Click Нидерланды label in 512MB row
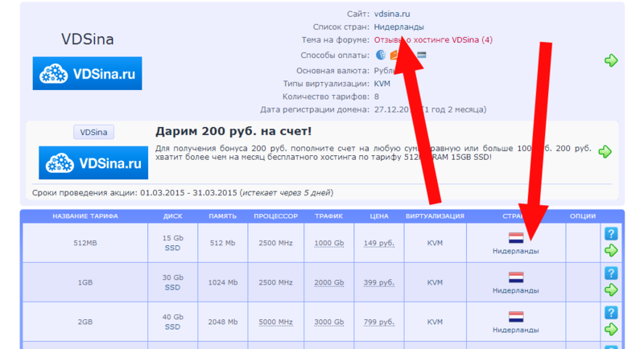Viewport: 644px width, 349px height. (x=516, y=251)
